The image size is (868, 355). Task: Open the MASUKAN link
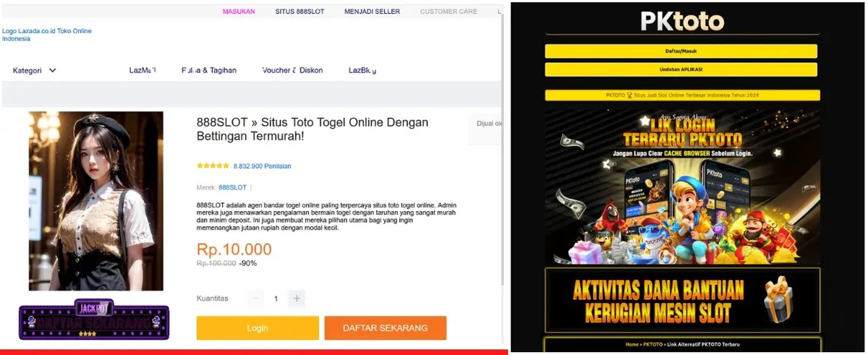239,12
